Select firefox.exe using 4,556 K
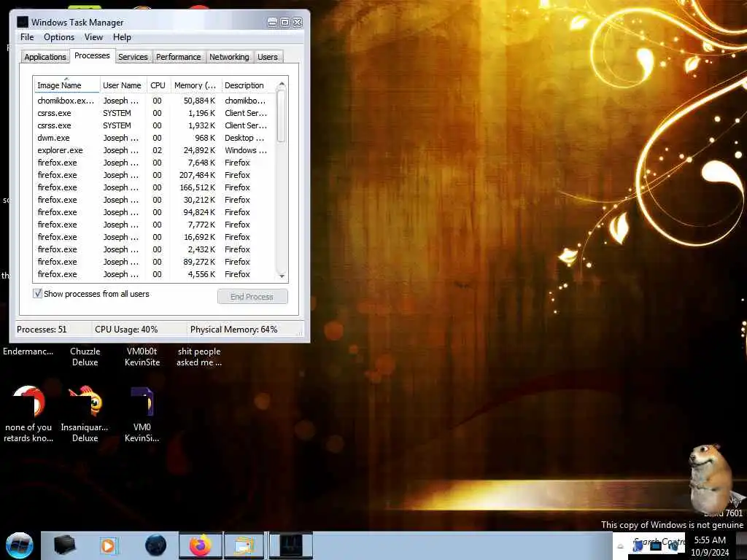Screen dimensions: 747x560 pyautogui.click(x=154, y=274)
